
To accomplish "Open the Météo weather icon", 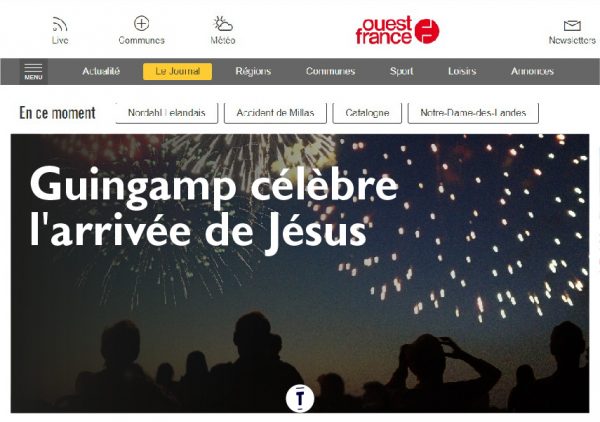I will 223,24.
